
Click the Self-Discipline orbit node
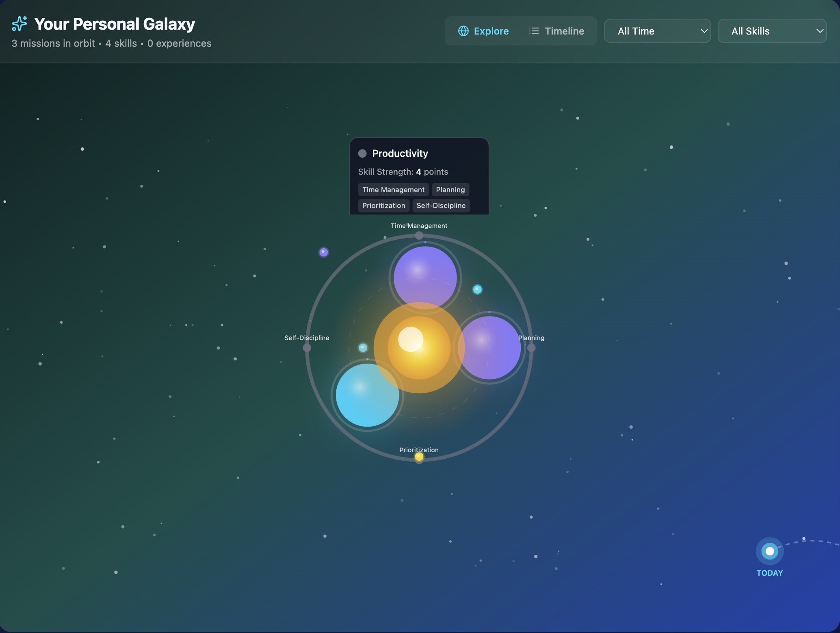307,348
